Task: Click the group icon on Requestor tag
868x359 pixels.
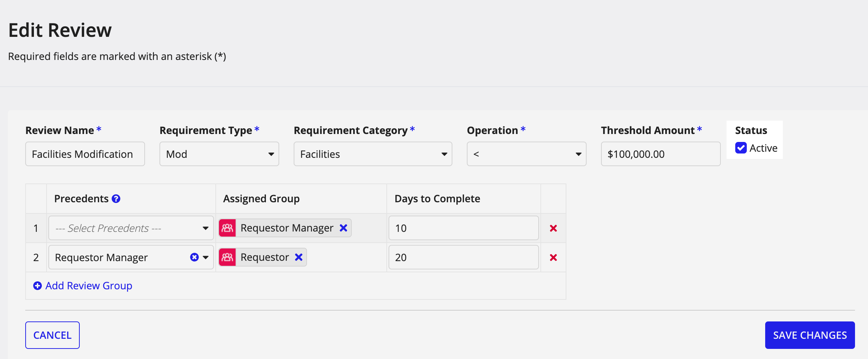Action: coord(227,257)
